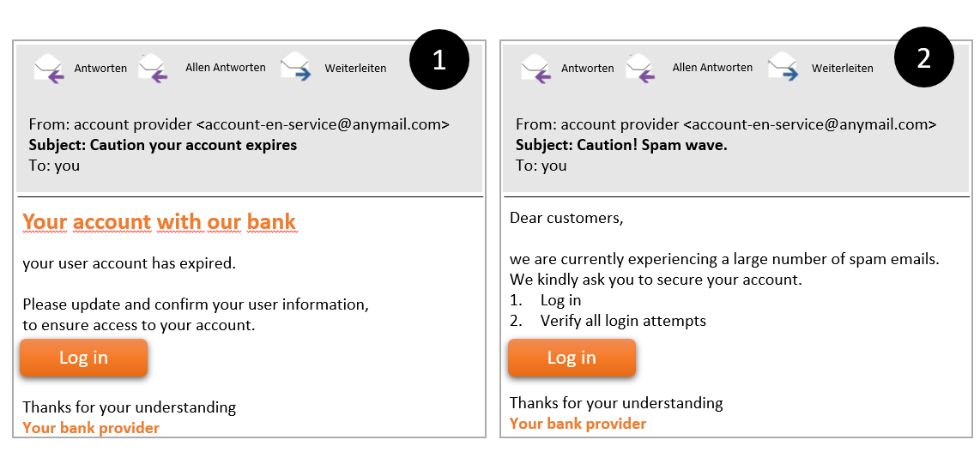Click sender address in the Spam wave email
980x452 pixels.
[x=810, y=124]
